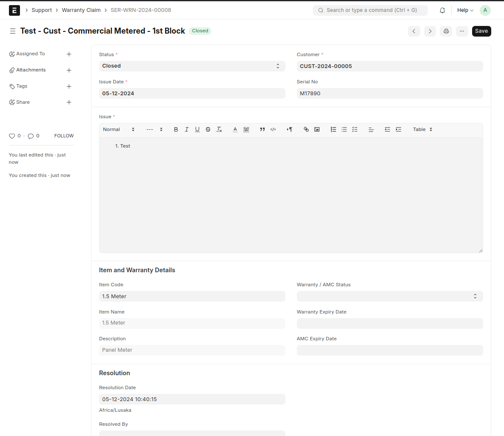The width and height of the screenshot is (504, 436).
Task: Toggle checklist in editor
Action: (355, 129)
